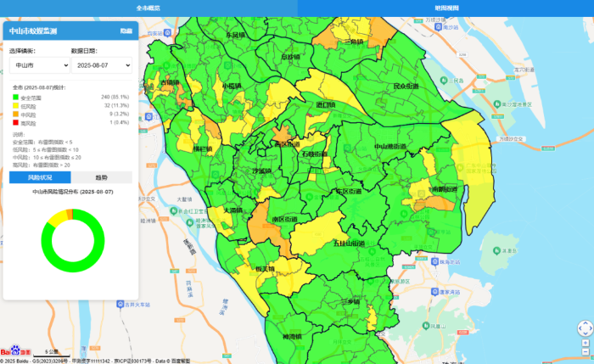
Task: Switch to the 全市概览 top tab
Action: click(x=148, y=8)
